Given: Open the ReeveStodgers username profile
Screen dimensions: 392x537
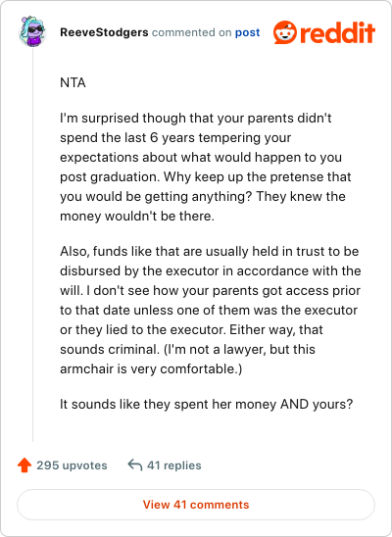Looking at the screenshot, I should point(104,32).
